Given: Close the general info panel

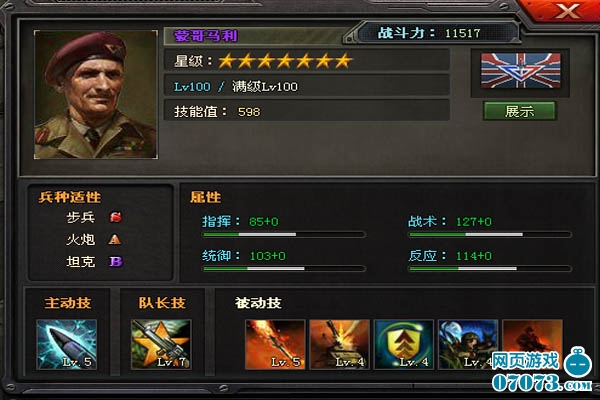Looking at the screenshot, I should coord(567,10).
